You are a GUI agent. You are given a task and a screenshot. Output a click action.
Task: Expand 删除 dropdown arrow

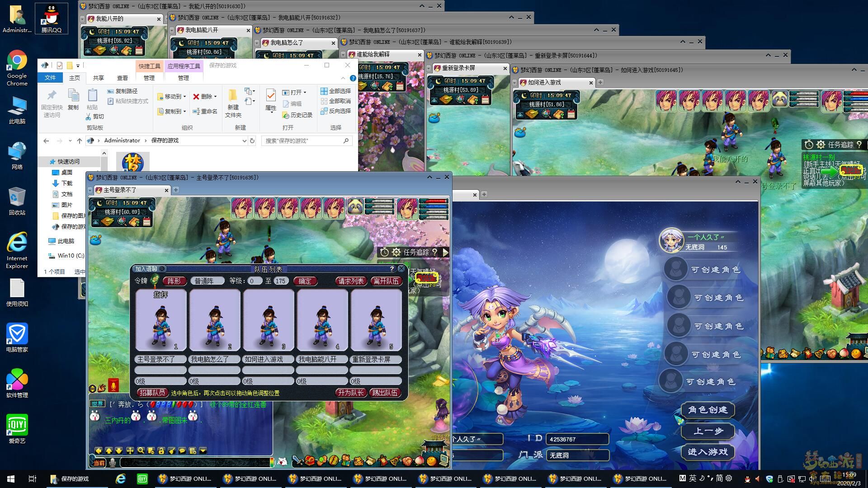point(215,97)
